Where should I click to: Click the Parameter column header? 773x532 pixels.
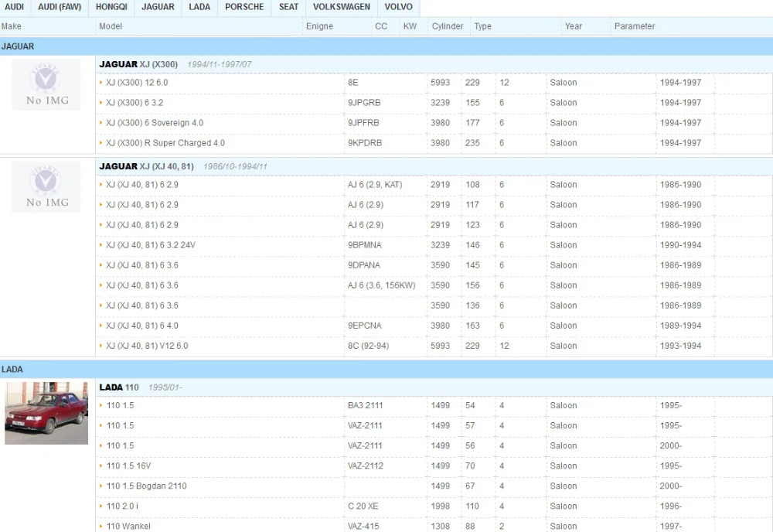click(x=635, y=26)
